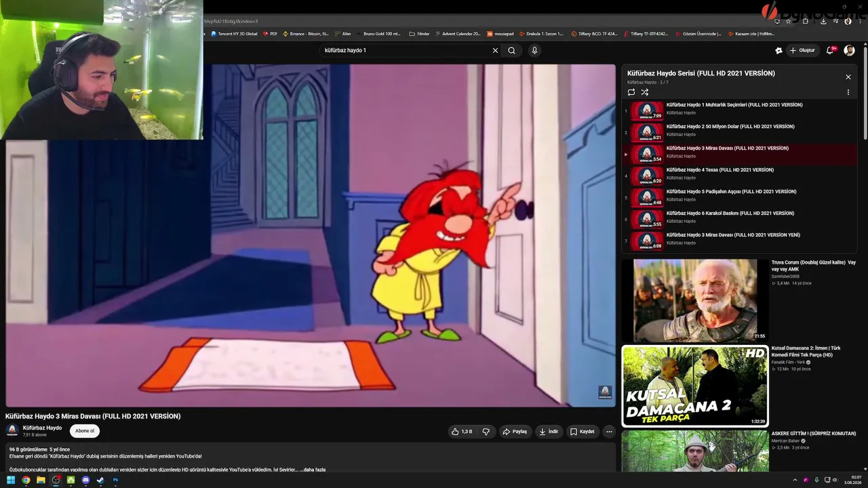Open the Tencent HY 3D Global bookmark
This screenshot has width=868, height=488.
234,33
